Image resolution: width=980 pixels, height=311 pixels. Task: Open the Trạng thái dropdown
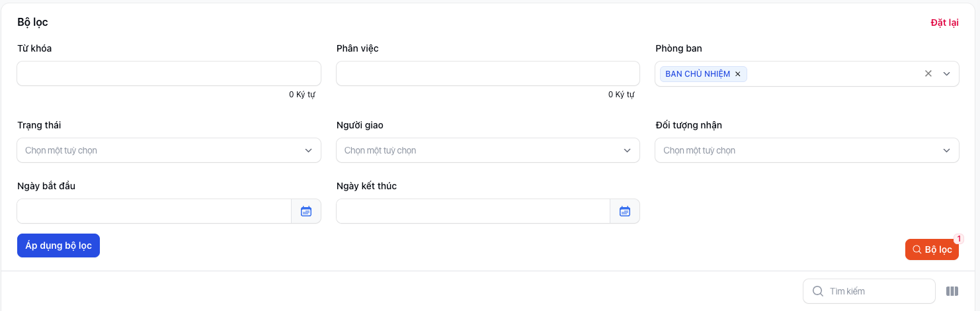pyautogui.click(x=169, y=150)
